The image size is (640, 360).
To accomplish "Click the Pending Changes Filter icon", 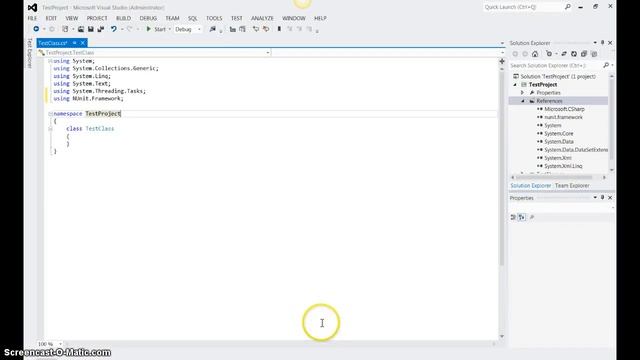I will pos(549,54).
